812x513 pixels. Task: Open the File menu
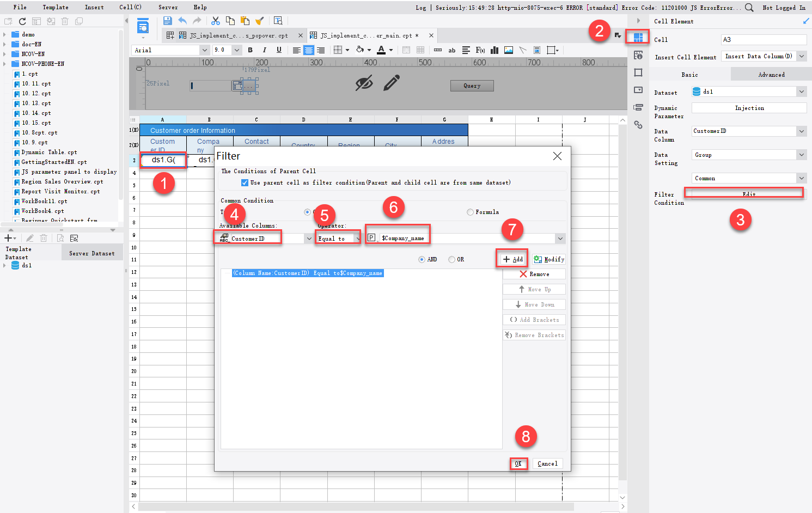(20, 8)
